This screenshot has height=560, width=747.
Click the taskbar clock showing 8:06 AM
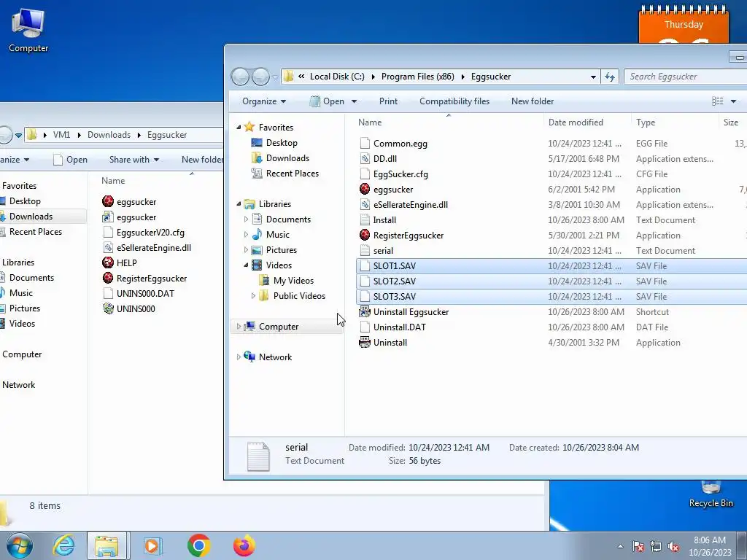(x=709, y=546)
